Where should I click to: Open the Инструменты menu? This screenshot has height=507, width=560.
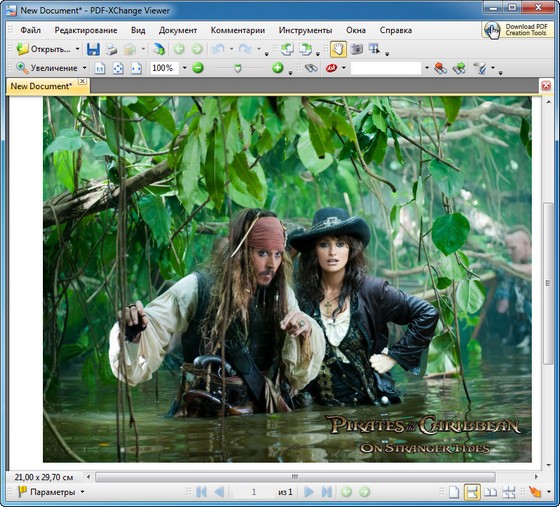pyautogui.click(x=305, y=30)
